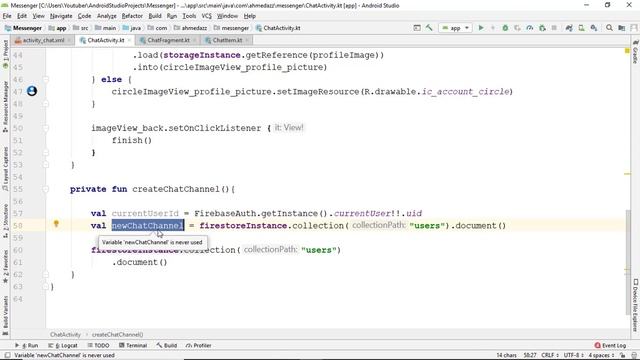This screenshot has height=360, width=640.
Task: Open the SDK Manager icon
Action: coord(594,28)
